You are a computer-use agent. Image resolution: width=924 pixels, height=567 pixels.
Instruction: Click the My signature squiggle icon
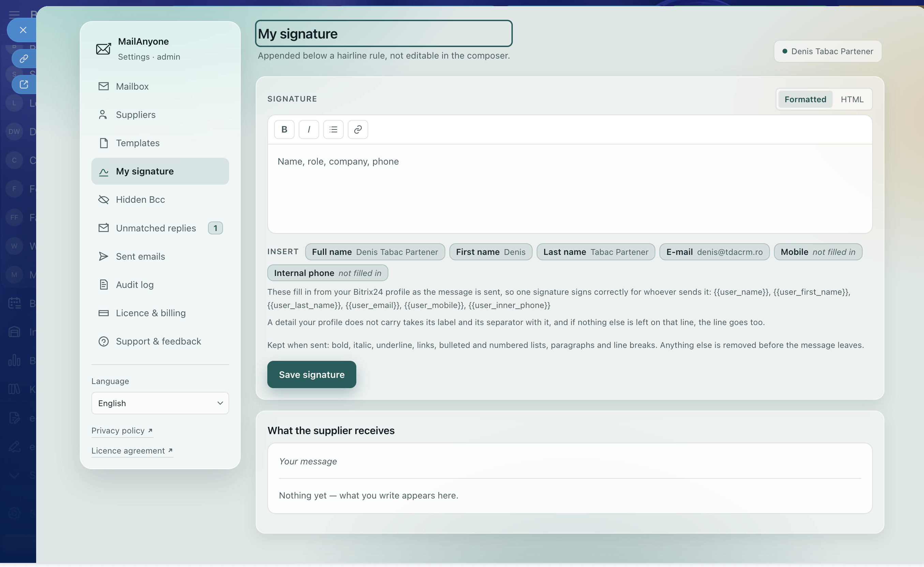(x=104, y=172)
